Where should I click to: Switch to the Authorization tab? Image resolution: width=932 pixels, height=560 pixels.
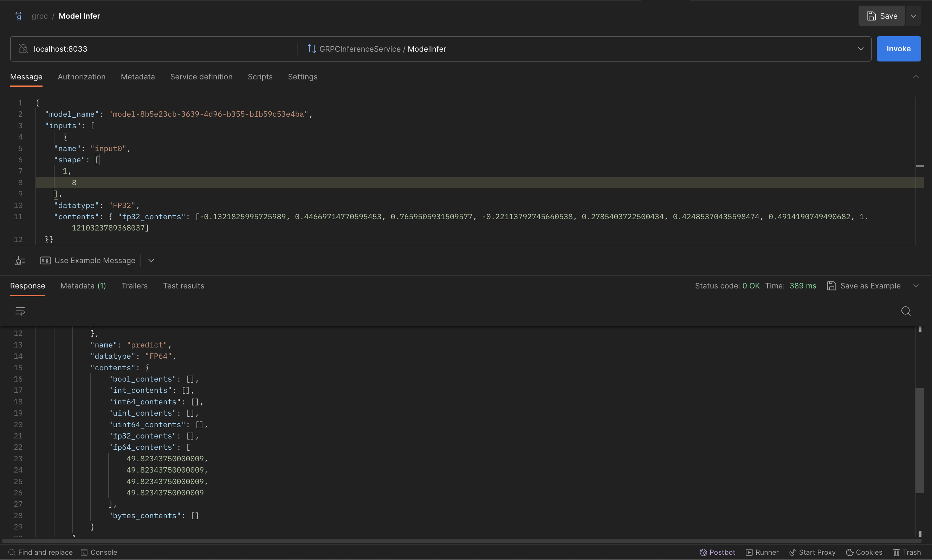coord(81,77)
